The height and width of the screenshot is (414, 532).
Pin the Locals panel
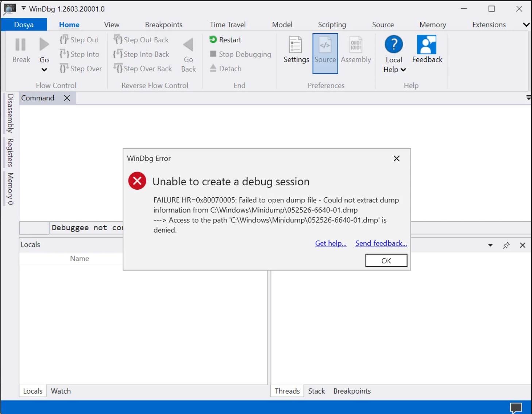tap(506, 245)
